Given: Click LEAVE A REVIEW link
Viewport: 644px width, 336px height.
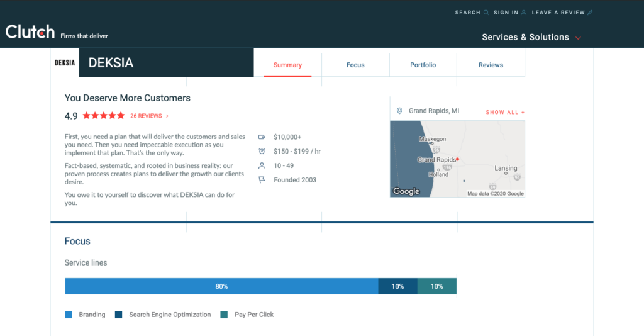Looking at the screenshot, I should 558,13.
